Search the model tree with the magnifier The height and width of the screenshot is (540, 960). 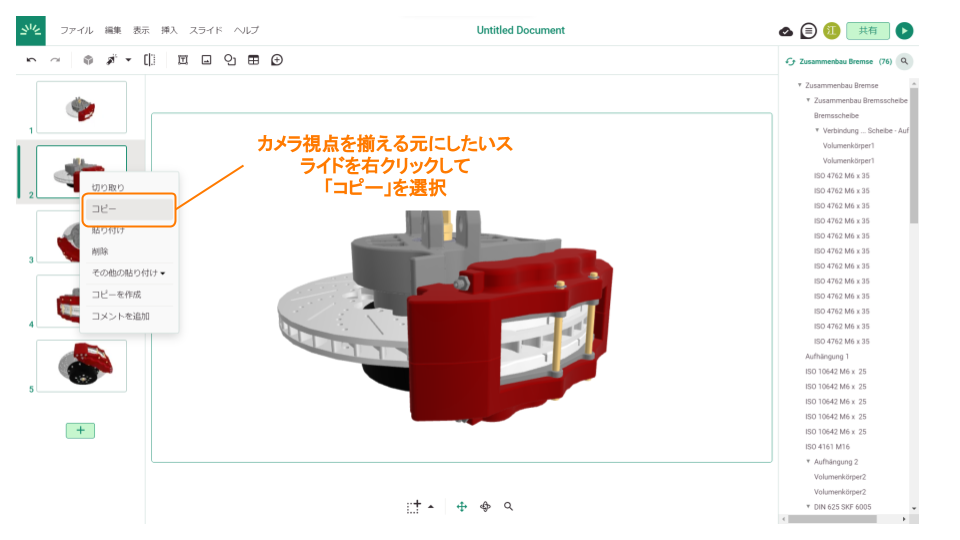click(904, 61)
